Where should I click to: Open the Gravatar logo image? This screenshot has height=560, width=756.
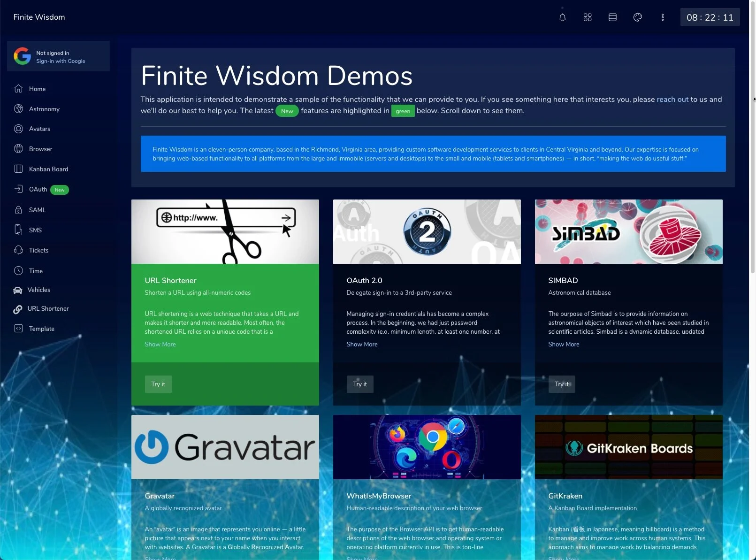point(225,447)
